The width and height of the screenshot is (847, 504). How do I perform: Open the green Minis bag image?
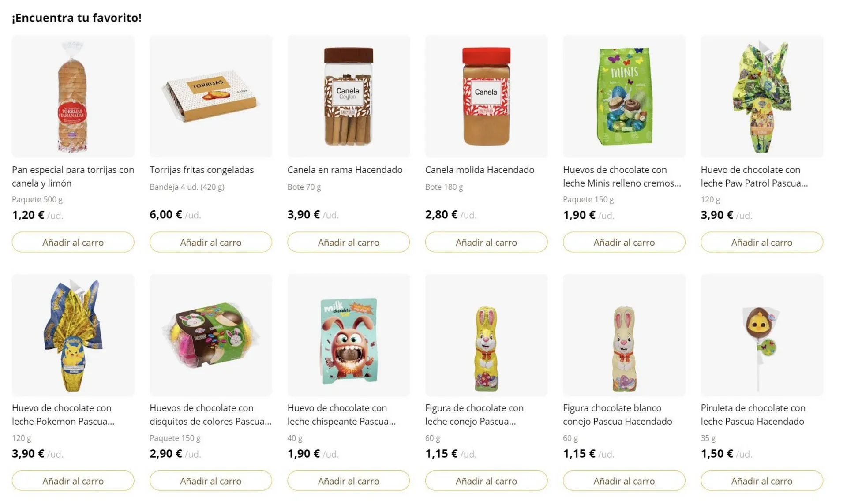[x=624, y=97]
